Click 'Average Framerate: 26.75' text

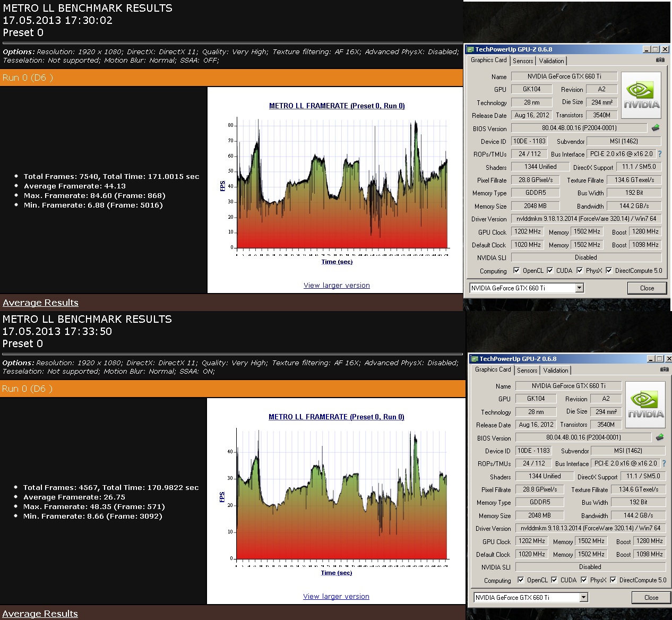click(74, 497)
